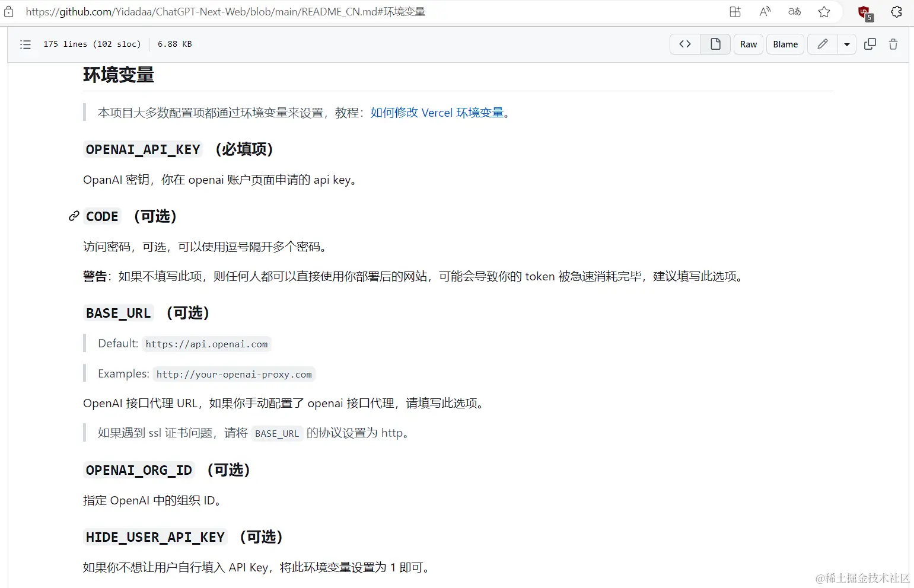This screenshot has height=588, width=914.
Task: Click the 6.88 KB file size text
Action: (x=175, y=44)
